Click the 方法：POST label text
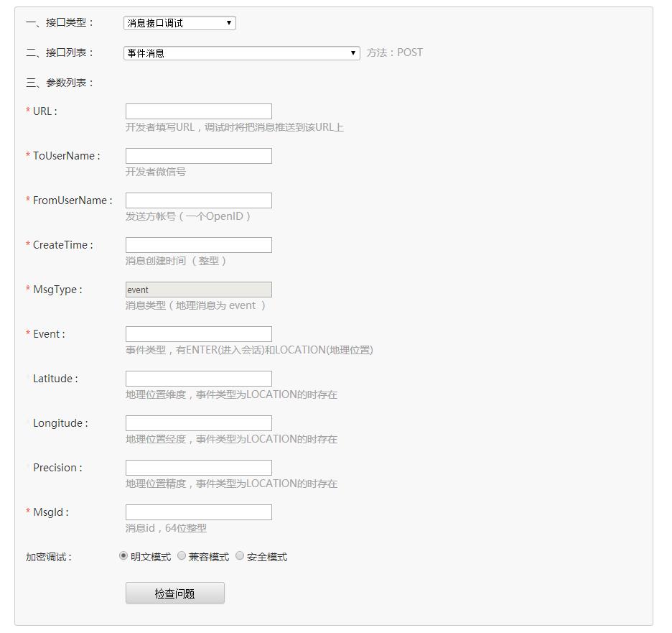 tap(396, 52)
